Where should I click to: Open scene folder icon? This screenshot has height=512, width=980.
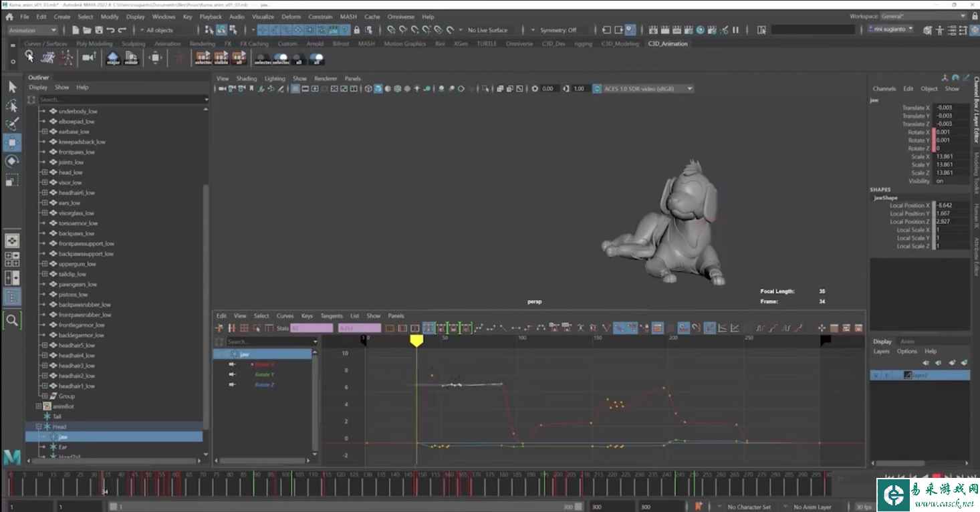88,30
